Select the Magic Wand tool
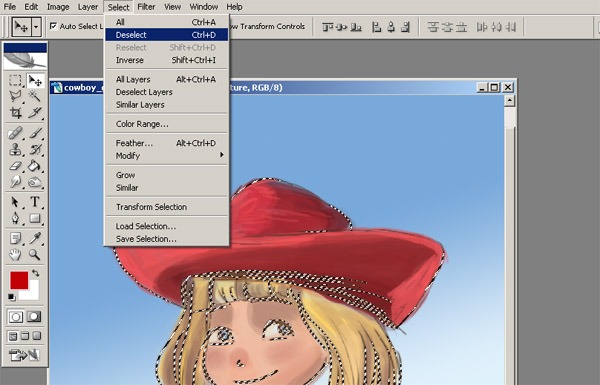 coord(35,96)
